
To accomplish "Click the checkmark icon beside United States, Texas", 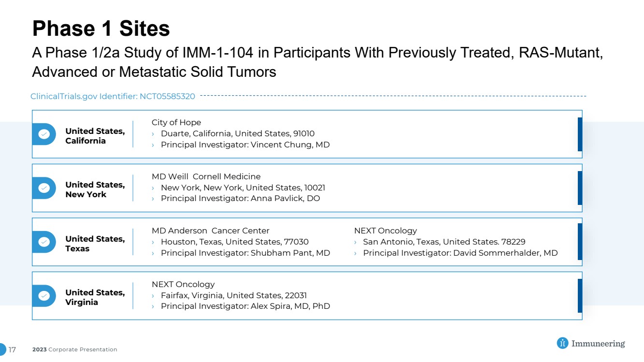I will coord(44,242).
